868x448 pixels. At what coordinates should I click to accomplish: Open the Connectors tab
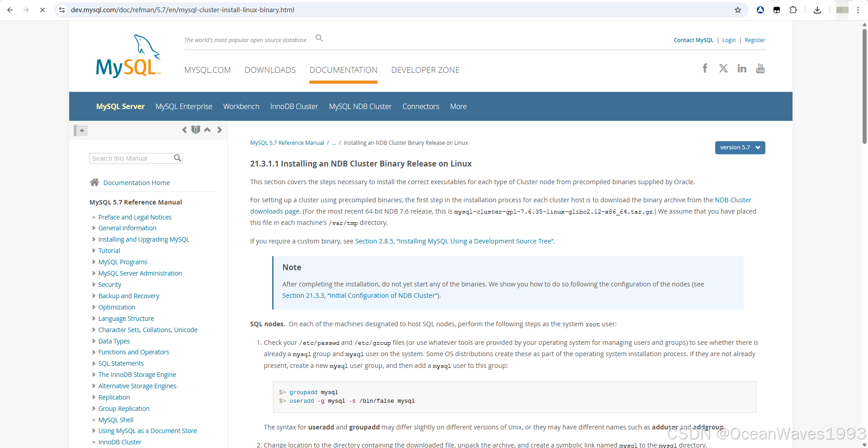coord(421,106)
